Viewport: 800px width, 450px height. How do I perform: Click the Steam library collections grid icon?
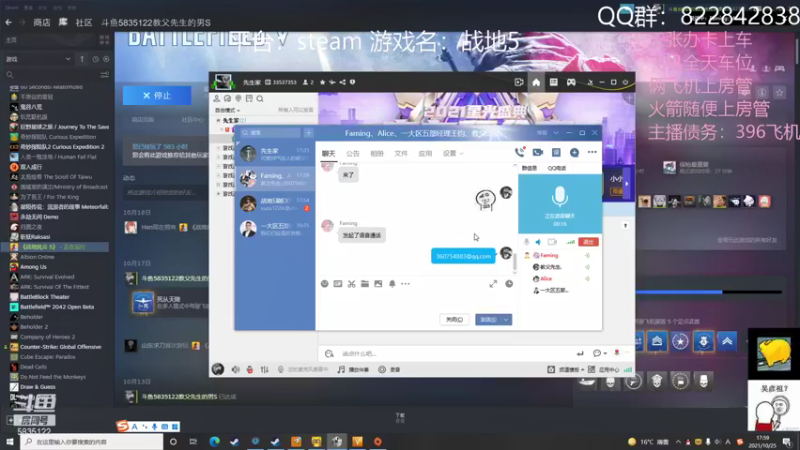104,40
